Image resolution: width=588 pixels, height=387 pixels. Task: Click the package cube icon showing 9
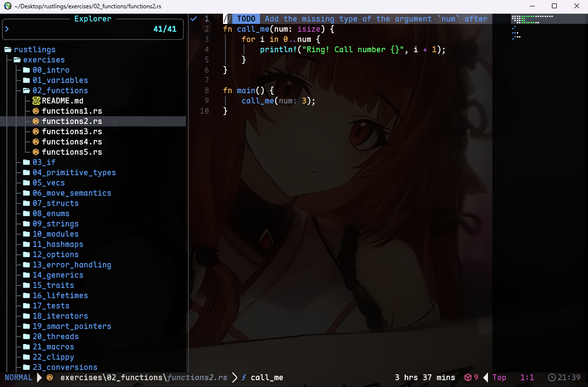point(467,378)
